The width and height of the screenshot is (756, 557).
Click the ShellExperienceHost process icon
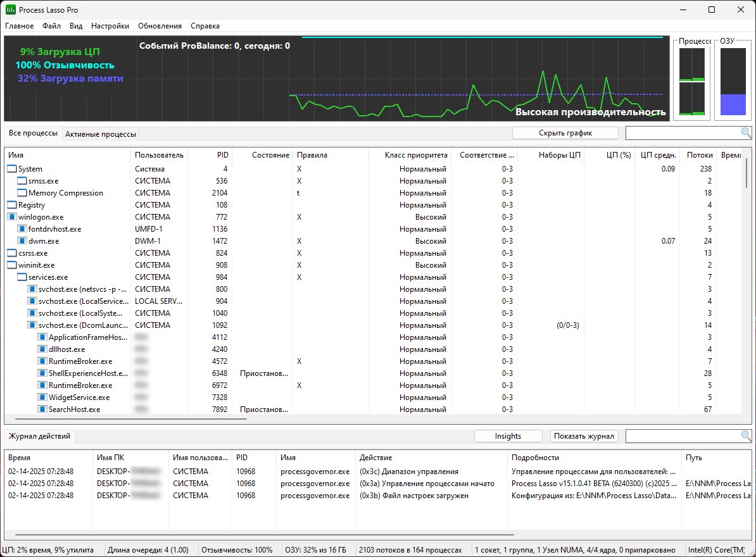[x=42, y=373]
